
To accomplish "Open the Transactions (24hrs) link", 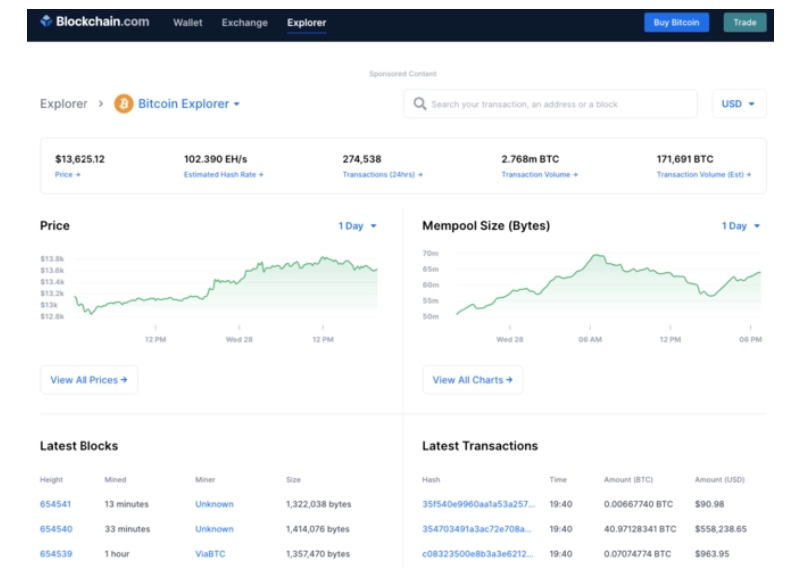I will coord(382,174).
